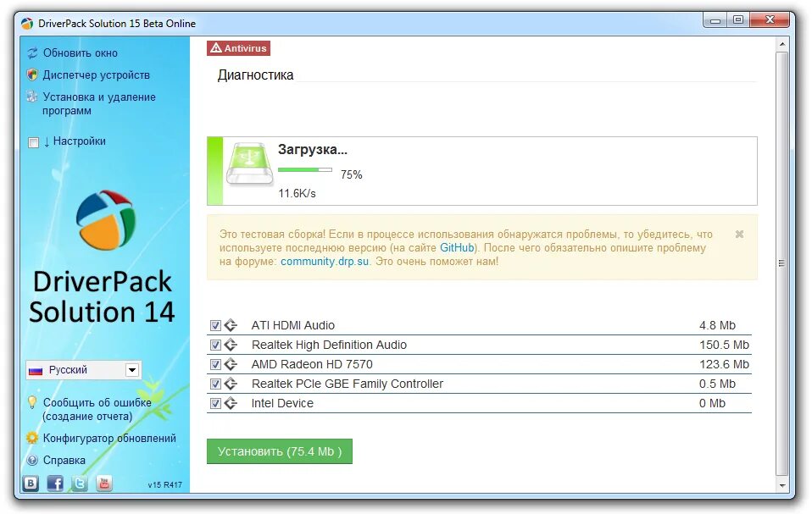Dismiss the yellow test-build notice
Screen dimensions: 812x514
[x=739, y=235]
